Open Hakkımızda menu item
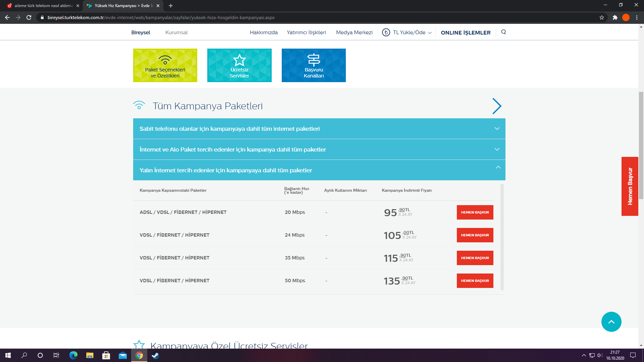This screenshot has height=362, width=644. (264, 33)
